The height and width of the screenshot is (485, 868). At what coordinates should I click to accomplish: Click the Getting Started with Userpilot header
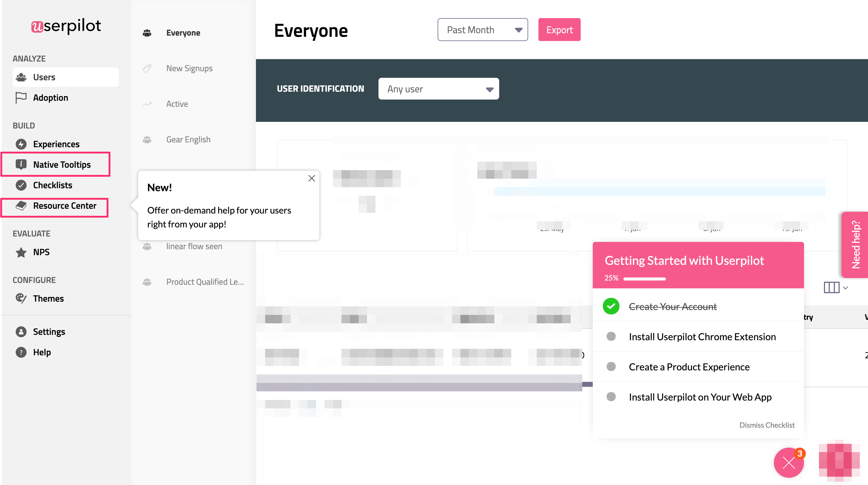tap(684, 261)
